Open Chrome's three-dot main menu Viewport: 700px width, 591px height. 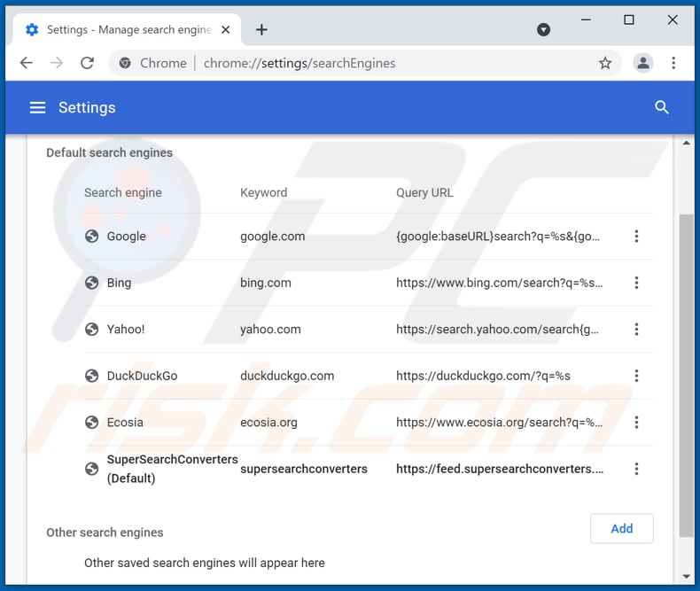click(673, 63)
